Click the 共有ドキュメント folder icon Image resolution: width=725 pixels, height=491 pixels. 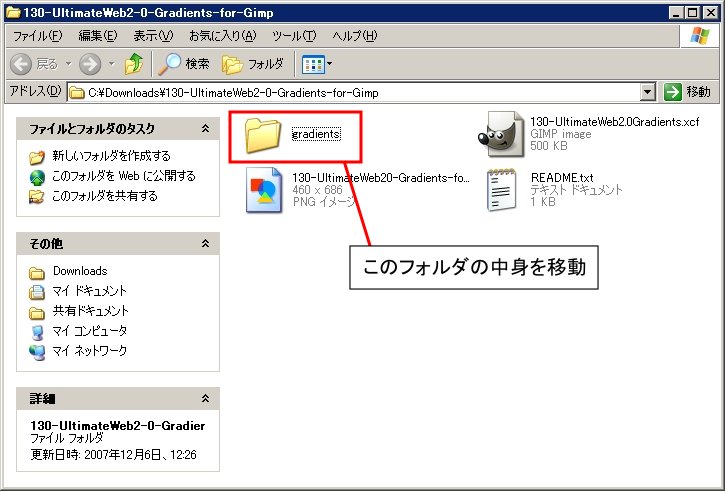point(37,313)
